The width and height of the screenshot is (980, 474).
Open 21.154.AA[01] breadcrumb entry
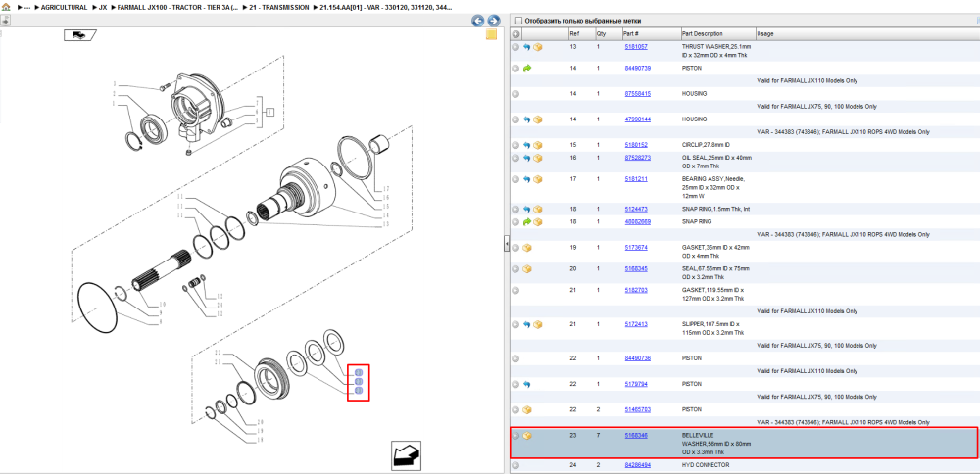386,8
